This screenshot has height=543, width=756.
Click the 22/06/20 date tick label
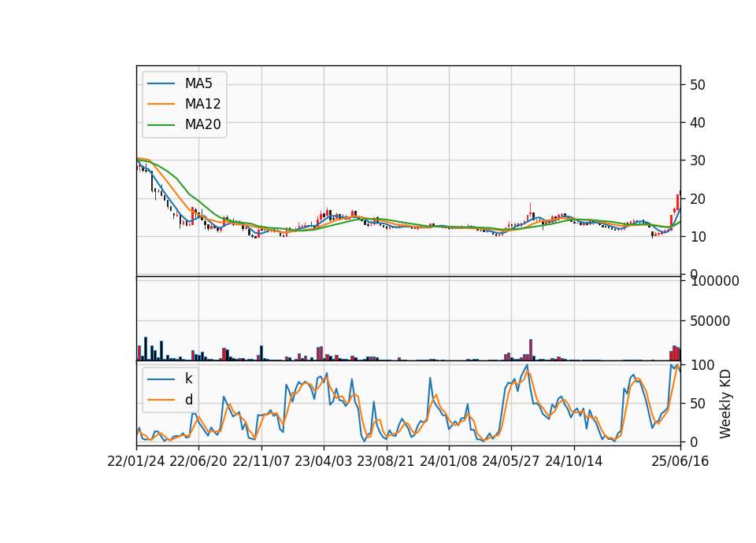coord(198,461)
